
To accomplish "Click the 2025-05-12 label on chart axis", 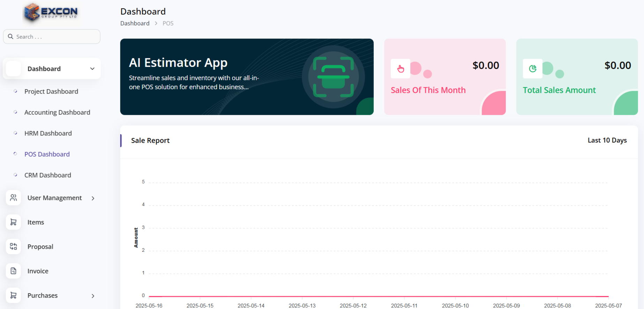I will pyautogui.click(x=353, y=306).
